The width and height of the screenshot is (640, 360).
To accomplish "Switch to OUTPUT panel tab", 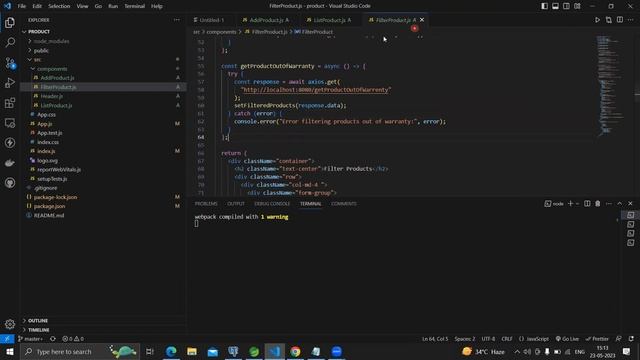I will (x=236, y=204).
